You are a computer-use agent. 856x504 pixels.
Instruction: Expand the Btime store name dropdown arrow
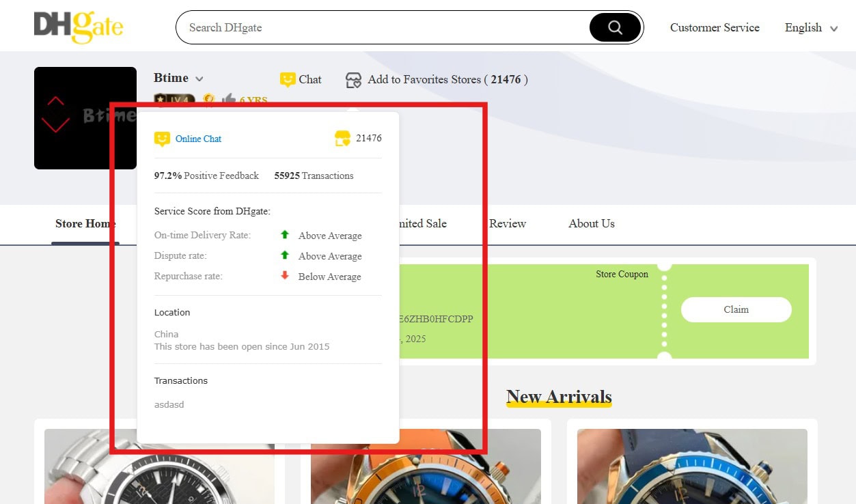(x=199, y=79)
